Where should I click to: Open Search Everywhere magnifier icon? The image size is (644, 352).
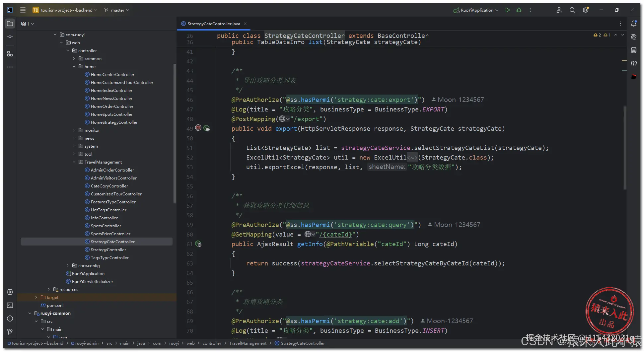click(572, 10)
